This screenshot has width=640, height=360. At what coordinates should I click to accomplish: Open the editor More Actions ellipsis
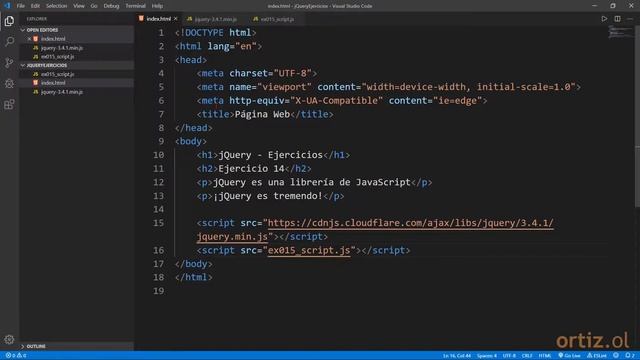pyautogui.click(x=630, y=19)
